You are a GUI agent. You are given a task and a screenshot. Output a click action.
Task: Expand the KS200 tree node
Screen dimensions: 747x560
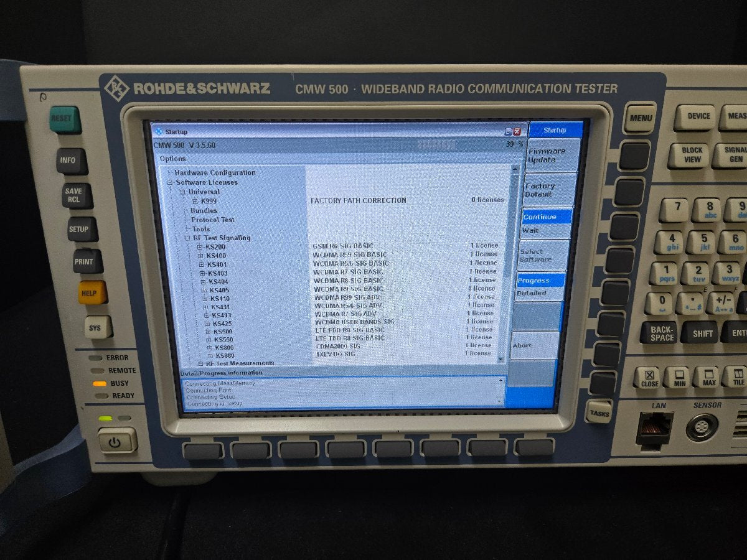pos(200,247)
